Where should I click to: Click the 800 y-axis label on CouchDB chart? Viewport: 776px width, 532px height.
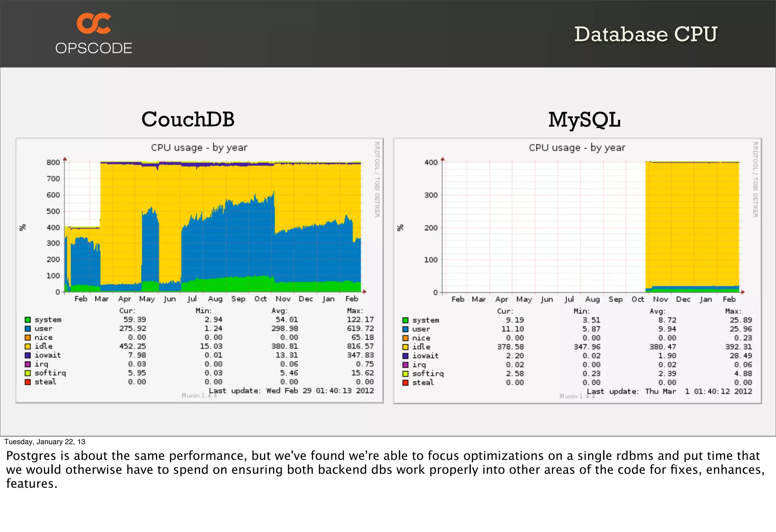click(53, 162)
